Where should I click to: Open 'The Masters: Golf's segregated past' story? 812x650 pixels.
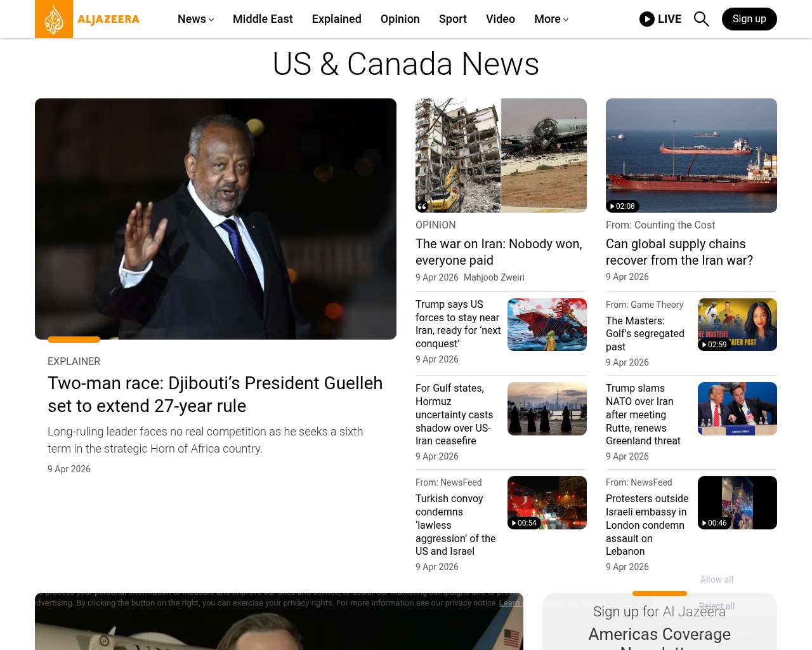645,334
